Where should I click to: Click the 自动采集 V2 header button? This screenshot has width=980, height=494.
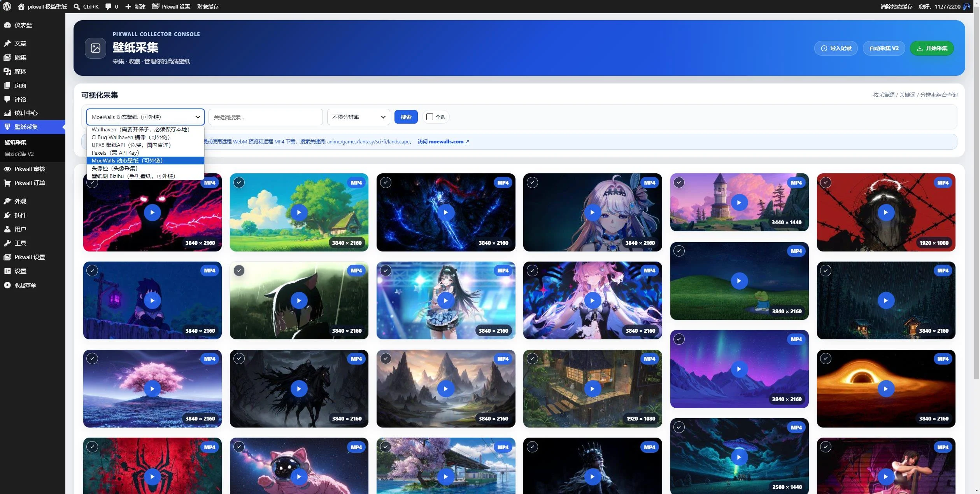pyautogui.click(x=884, y=48)
